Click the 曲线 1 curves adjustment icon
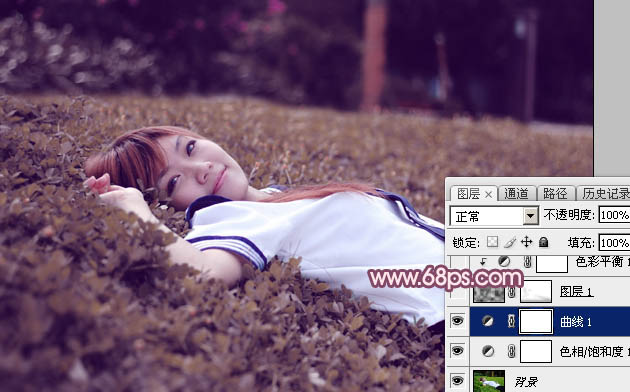Screen dimensions: 630x392 tap(488, 321)
